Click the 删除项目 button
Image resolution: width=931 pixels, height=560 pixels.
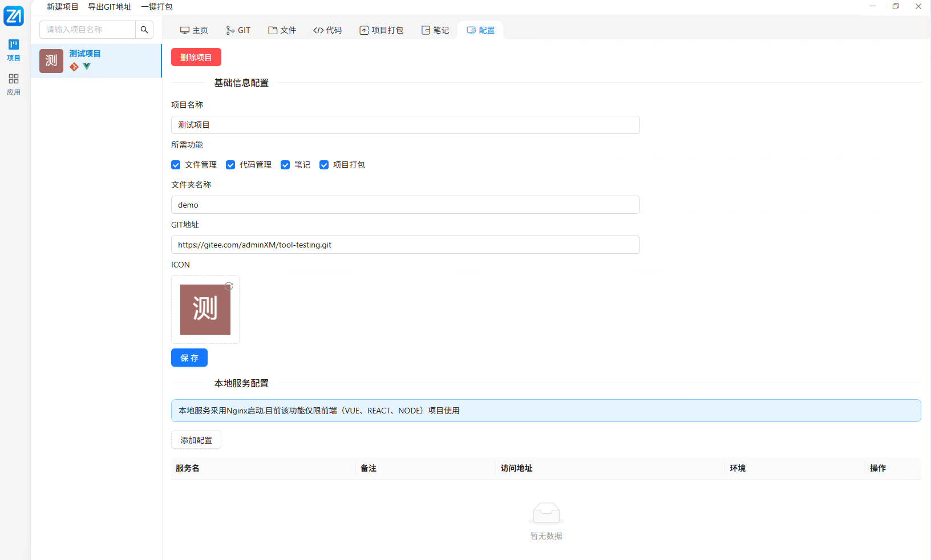pos(196,57)
